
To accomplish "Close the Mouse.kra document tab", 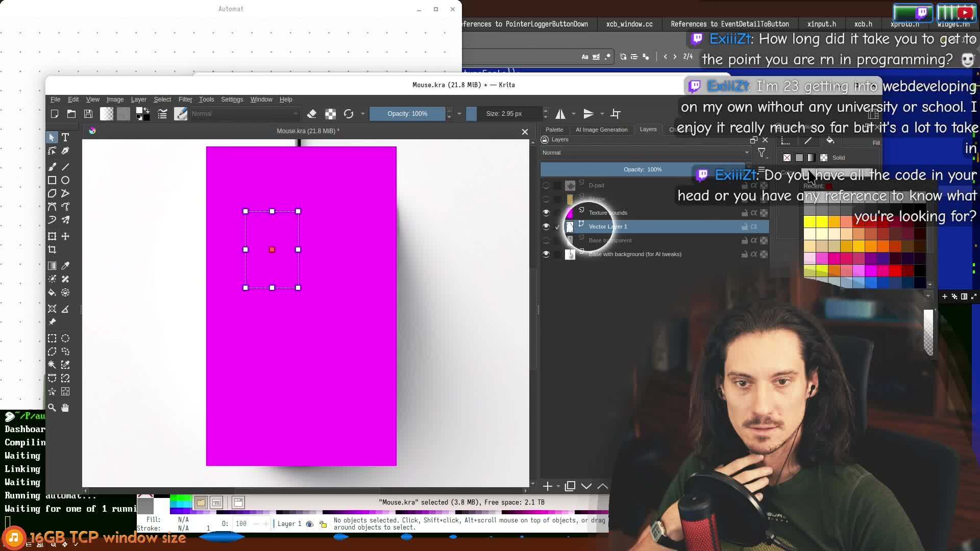I will (525, 132).
